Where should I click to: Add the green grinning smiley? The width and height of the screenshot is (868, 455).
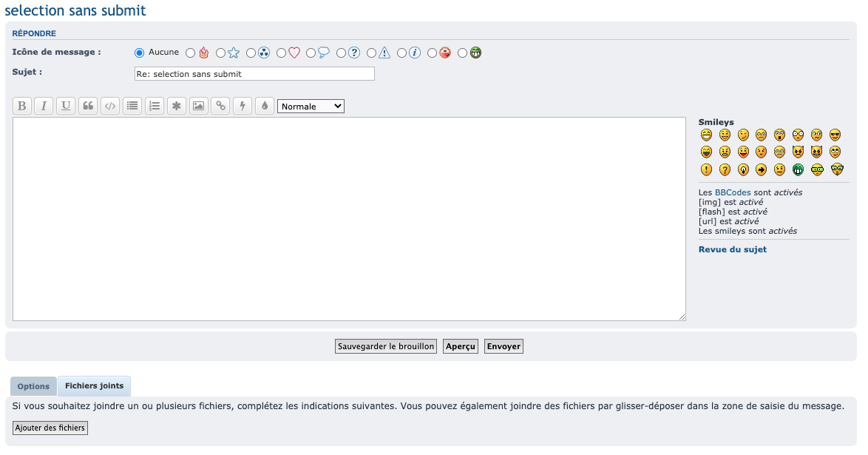(x=799, y=169)
